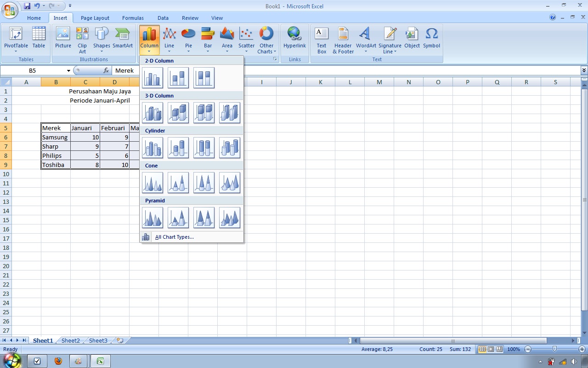Switch to the Home tab
The width and height of the screenshot is (588, 368).
(x=34, y=18)
